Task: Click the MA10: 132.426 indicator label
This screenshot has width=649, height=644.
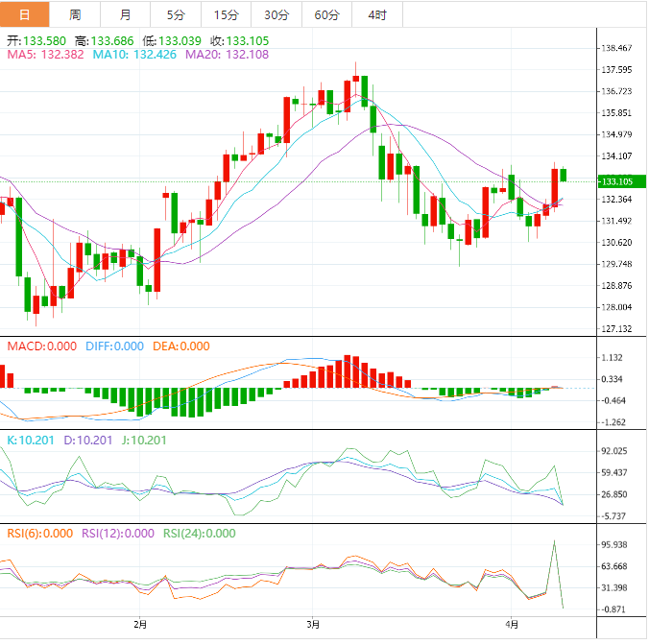Action: click(134, 55)
